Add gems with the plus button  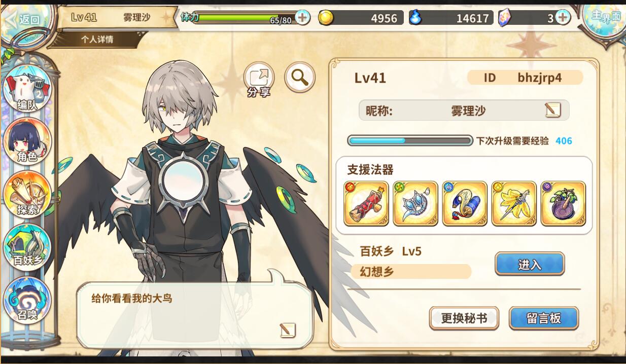click(562, 18)
